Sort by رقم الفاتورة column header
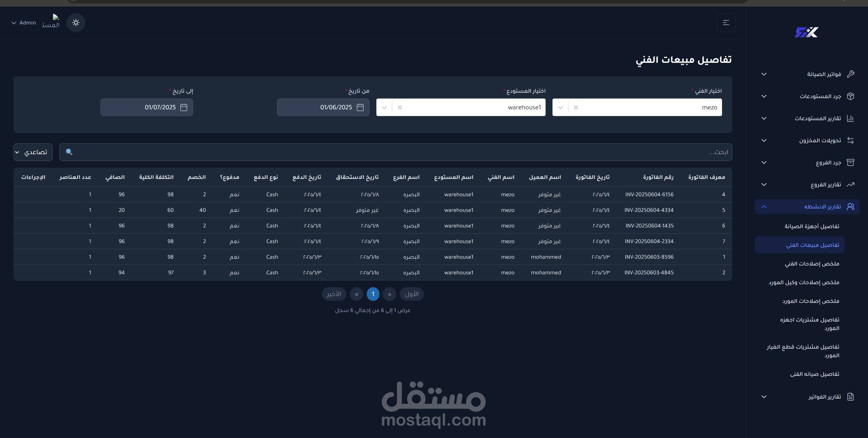The width and height of the screenshot is (868, 438). click(x=658, y=177)
